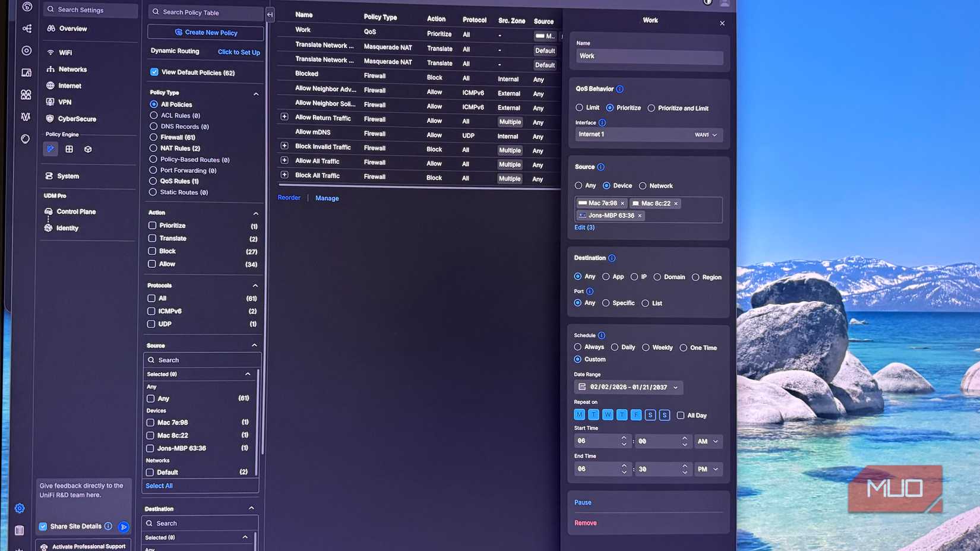The image size is (980, 551).
Task: Go to the Networks settings section
Action: 72,69
